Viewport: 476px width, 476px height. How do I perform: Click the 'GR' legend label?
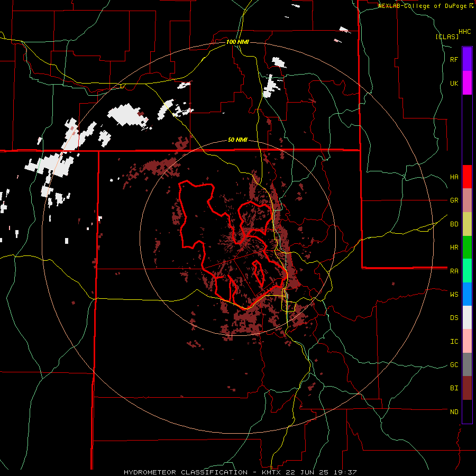coord(454,200)
